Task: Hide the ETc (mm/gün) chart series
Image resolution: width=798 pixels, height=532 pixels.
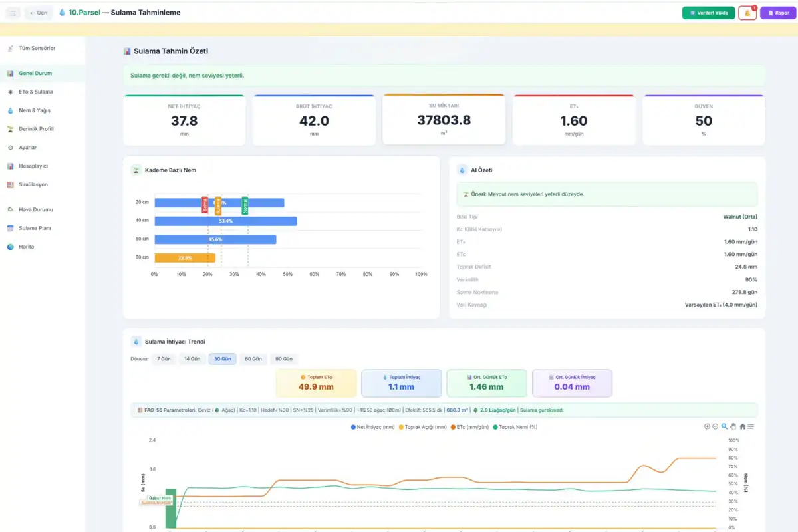Action: [x=471, y=427]
